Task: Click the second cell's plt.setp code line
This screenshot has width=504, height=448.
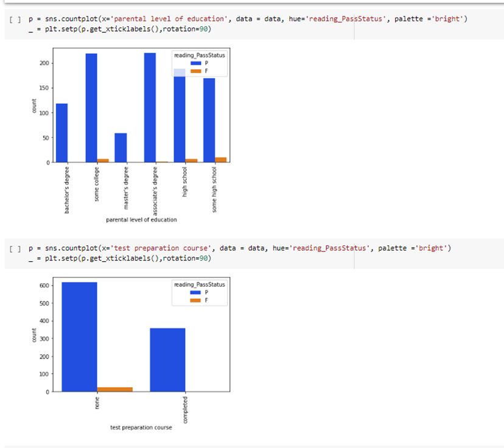Action: pyautogui.click(x=120, y=258)
